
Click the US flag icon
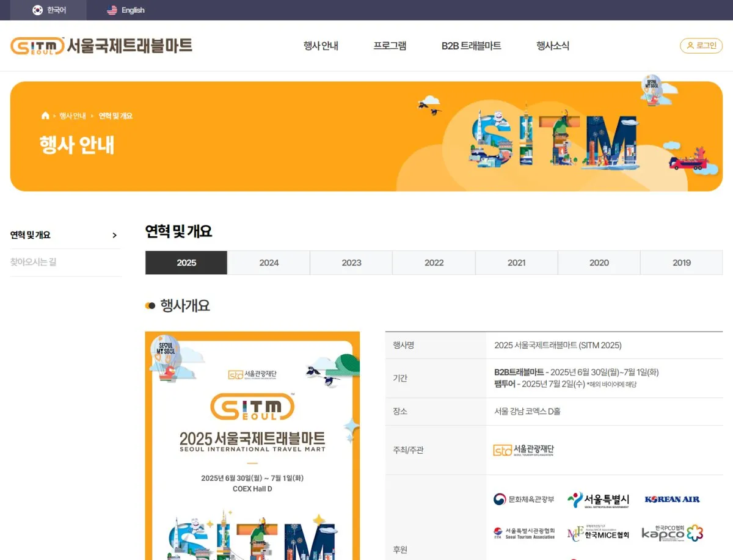tap(112, 10)
